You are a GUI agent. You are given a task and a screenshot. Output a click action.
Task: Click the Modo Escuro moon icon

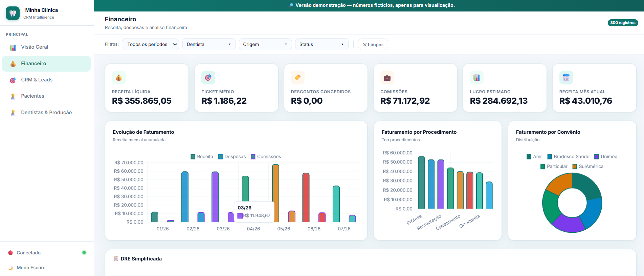10,268
